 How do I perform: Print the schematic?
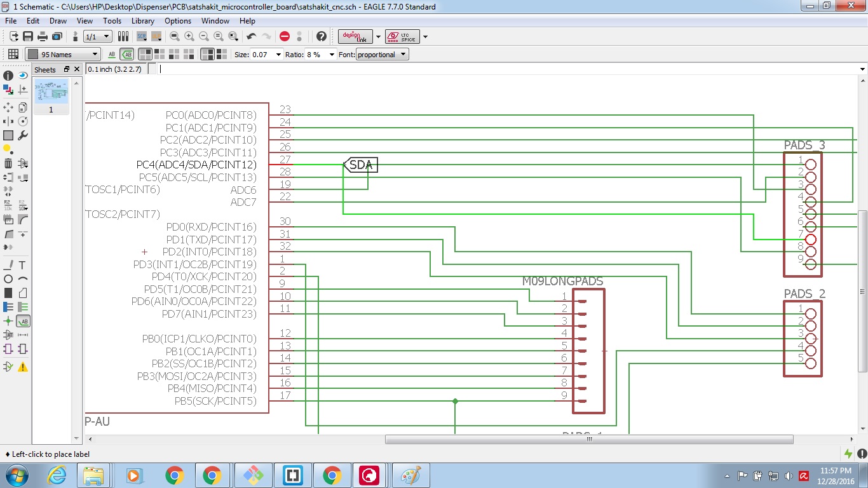click(42, 36)
